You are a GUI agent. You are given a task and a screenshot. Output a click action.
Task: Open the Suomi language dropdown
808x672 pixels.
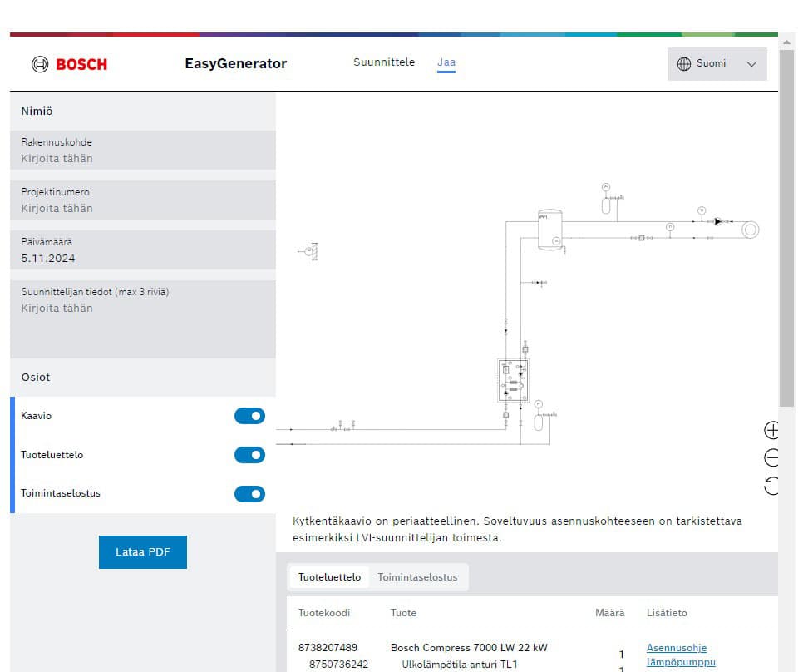click(717, 64)
